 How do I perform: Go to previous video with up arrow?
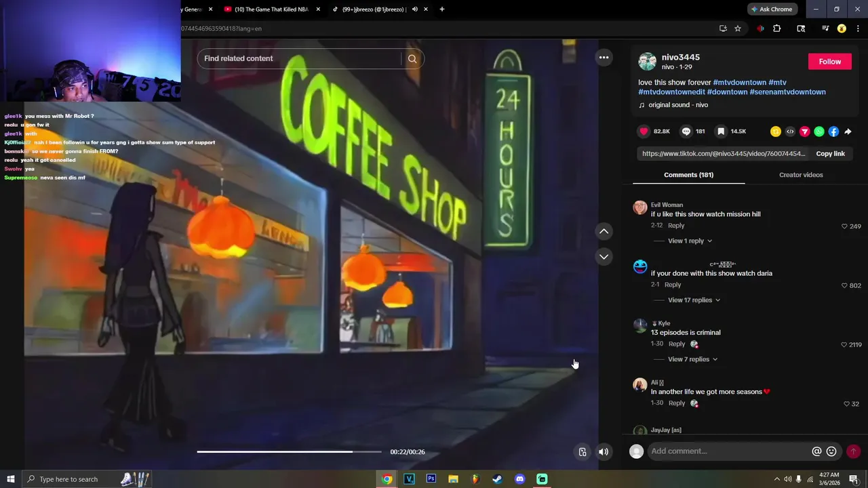pyautogui.click(x=604, y=231)
